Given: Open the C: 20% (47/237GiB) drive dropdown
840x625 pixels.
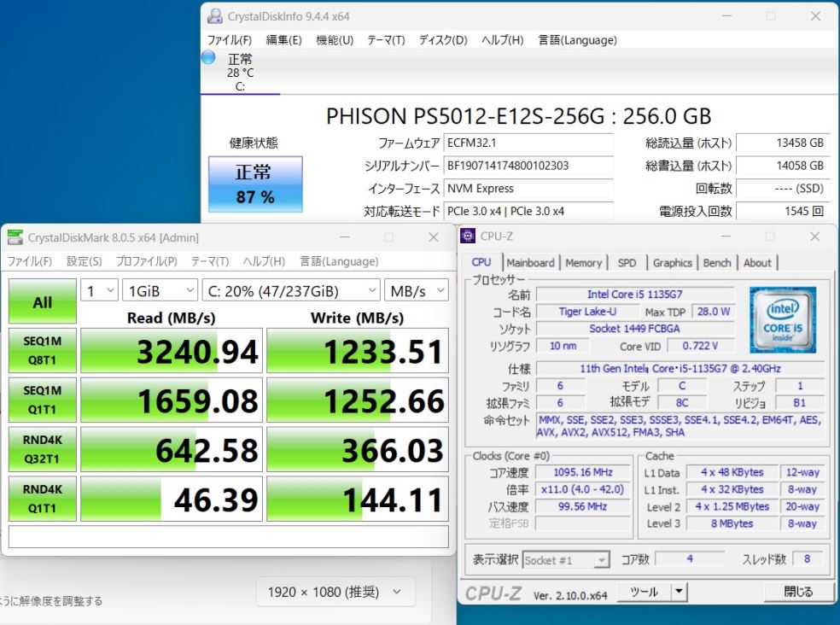Looking at the screenshot, I should pos(291,291).
